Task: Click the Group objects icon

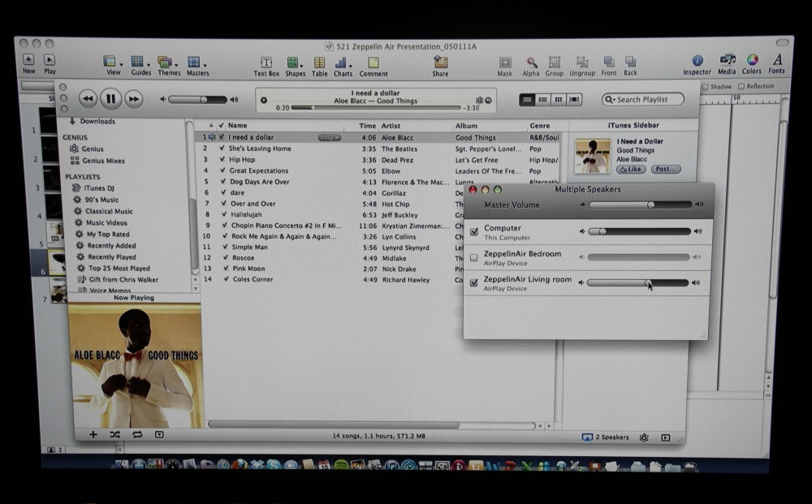Action: tap(554, 62)
